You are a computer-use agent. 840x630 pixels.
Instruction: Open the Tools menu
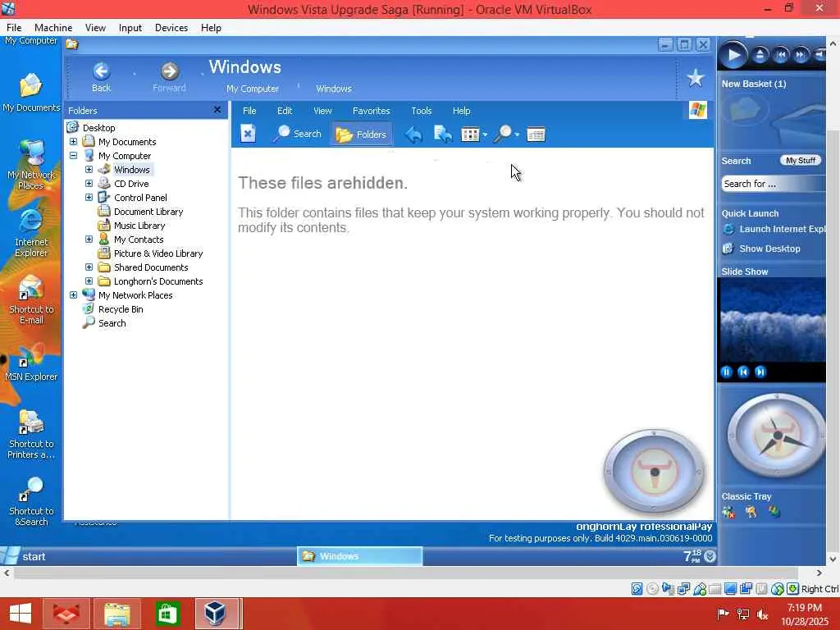422,111
